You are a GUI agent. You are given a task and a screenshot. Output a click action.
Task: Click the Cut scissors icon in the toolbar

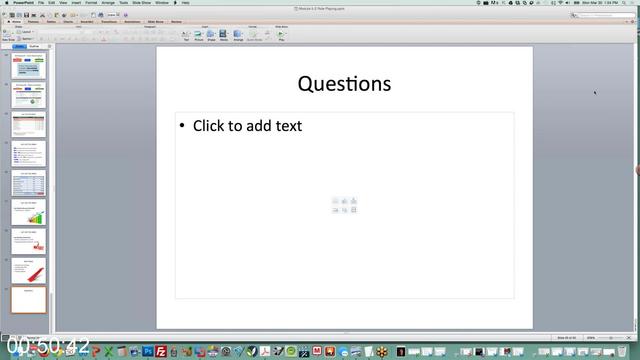click(42, 15)
